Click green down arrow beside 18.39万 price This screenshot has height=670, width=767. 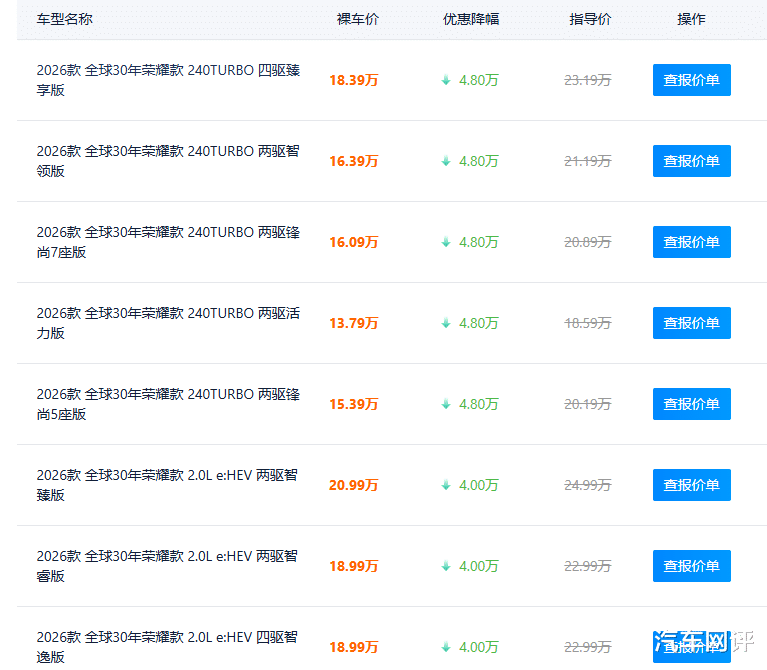pyautogui.click(x=446, y=80)
